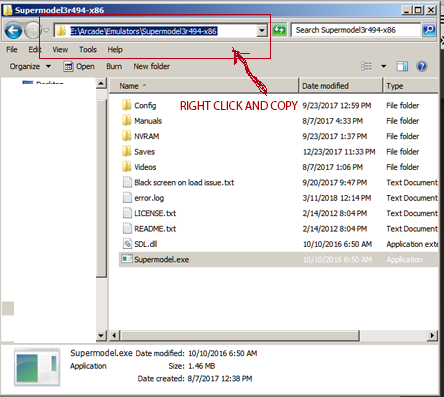
Task: Click the README.txt file name
Action: click(155, 229)
